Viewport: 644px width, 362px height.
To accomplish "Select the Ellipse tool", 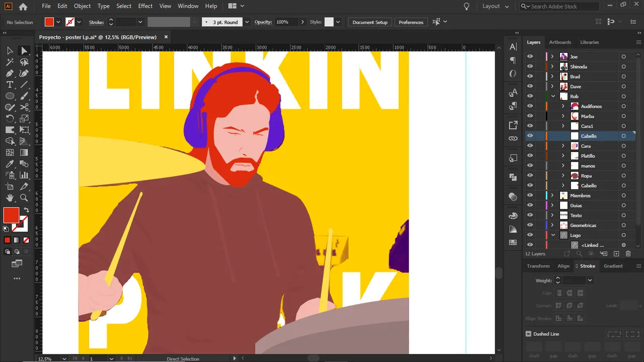I will point(10,96).
